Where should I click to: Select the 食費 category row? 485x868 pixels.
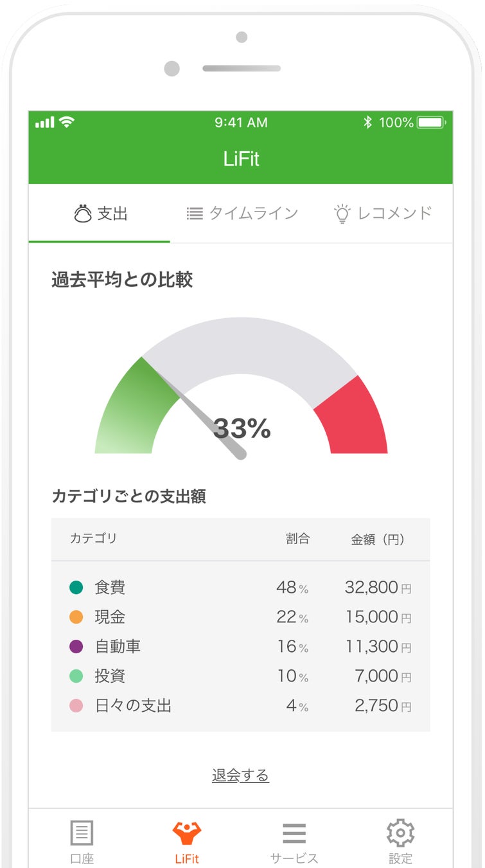(240, 587)
